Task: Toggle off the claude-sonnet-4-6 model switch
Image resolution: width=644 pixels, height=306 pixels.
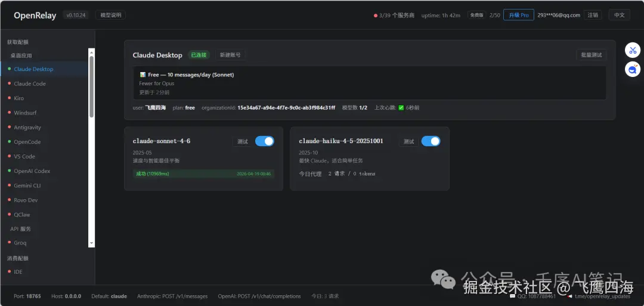Action: pos(265,141)
